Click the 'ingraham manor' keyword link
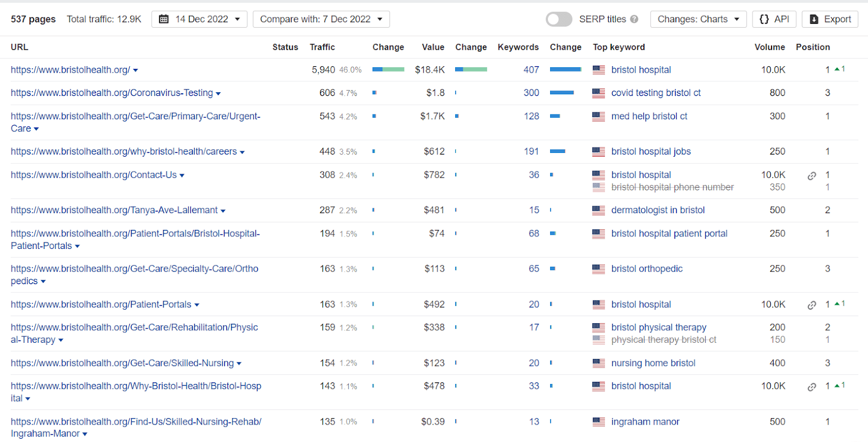This screenshot has width=868, height=442. pyautogui.click(x=646, y=422)
